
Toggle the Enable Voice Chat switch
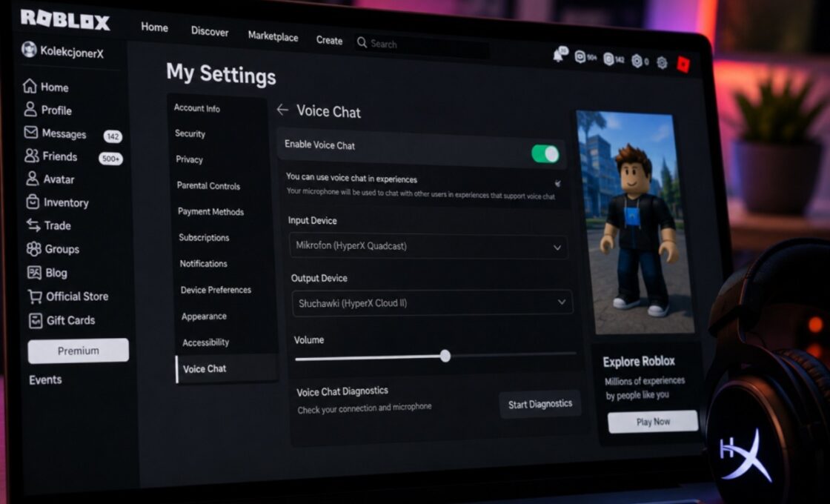pyautogui.click(x=545, y=154)
